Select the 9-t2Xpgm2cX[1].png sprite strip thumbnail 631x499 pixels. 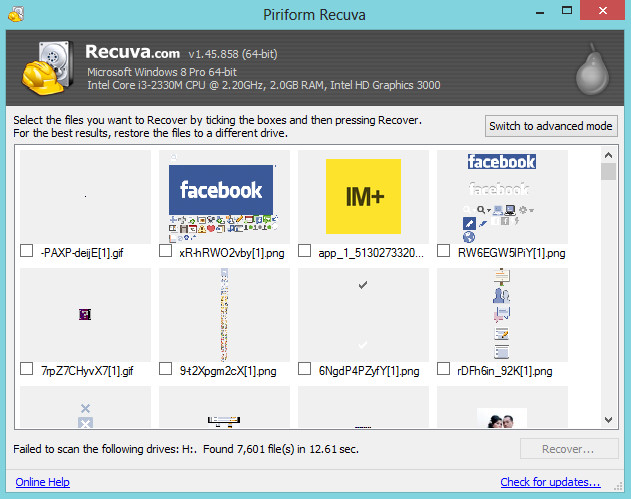224,315
